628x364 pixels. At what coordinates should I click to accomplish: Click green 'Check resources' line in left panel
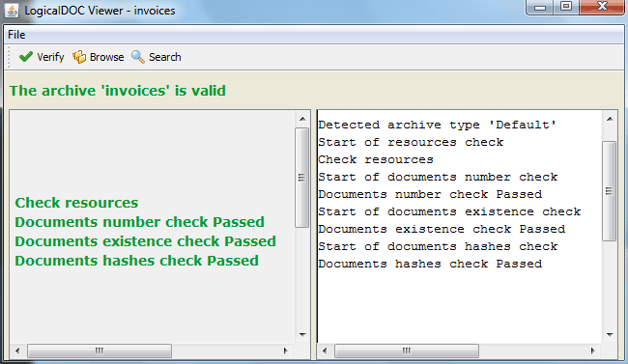click(x=76, y=203)
